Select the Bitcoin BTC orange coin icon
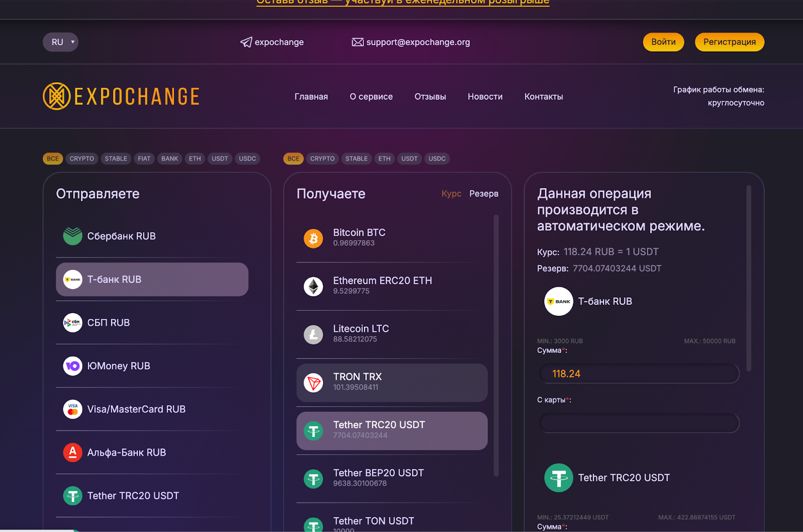The height and width of the screenshot is (532, 803). pyautogui.click(x=314, y=238)
